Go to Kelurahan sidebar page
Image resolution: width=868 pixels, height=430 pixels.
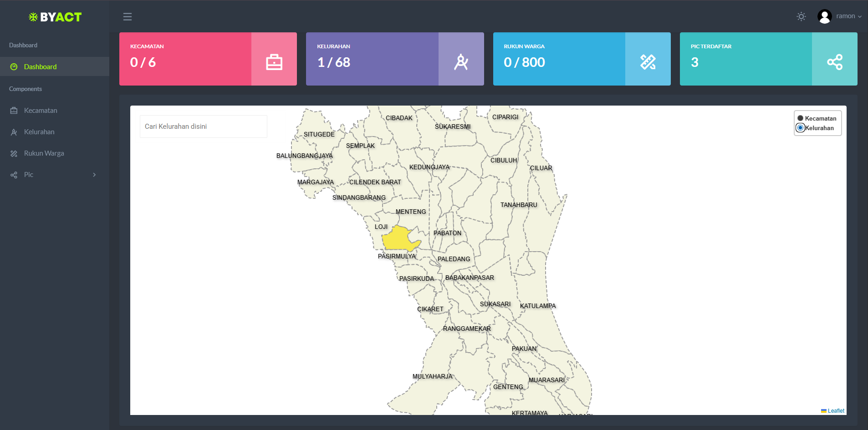click(x=39, y=132)
